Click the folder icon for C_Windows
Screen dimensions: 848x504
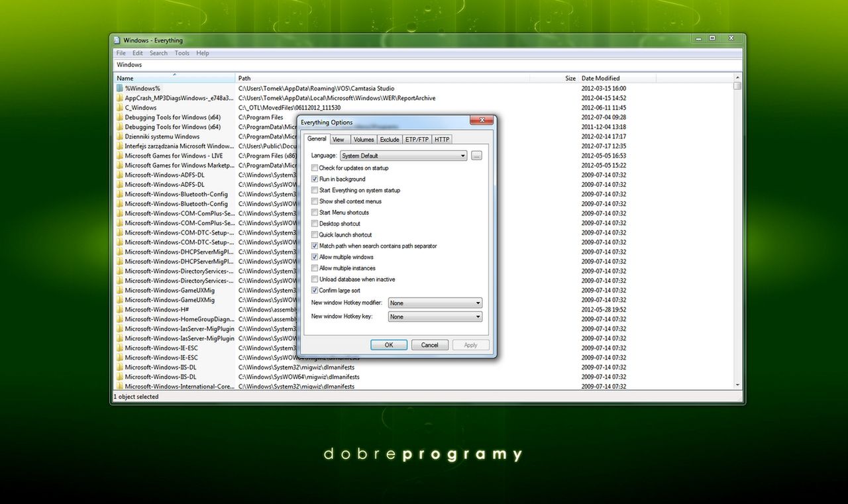click(120, 107)
